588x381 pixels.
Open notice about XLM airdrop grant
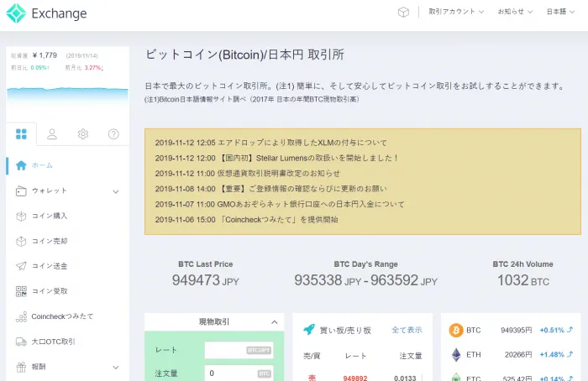[270, 143]
